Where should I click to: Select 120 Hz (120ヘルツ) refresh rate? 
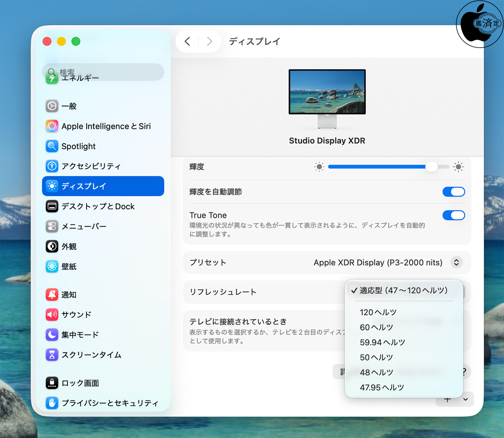pos(378,312)
